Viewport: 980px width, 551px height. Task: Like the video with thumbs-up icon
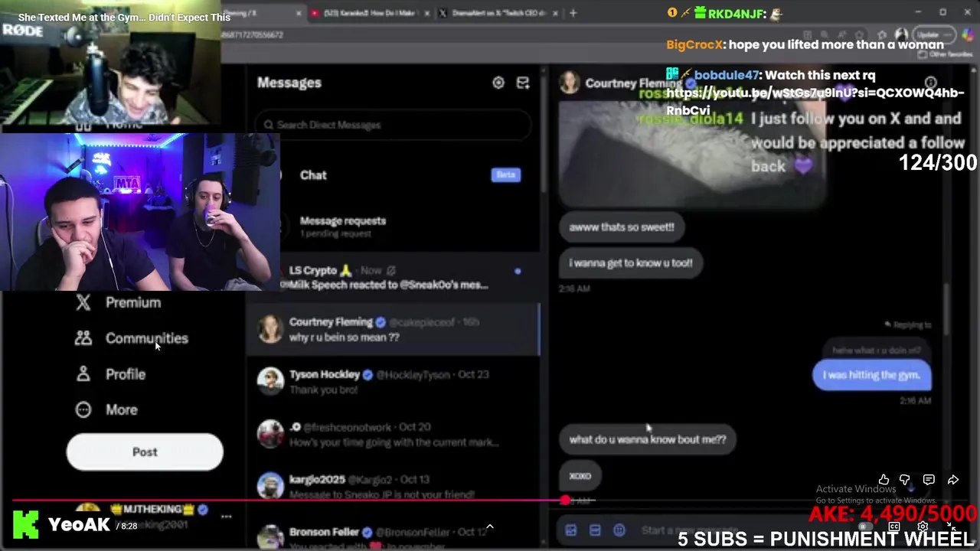coord(884,480)
